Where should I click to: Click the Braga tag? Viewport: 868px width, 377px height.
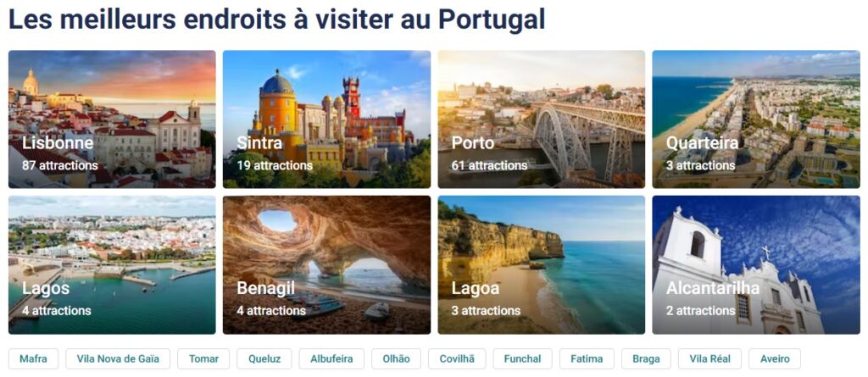coord(646,358)
